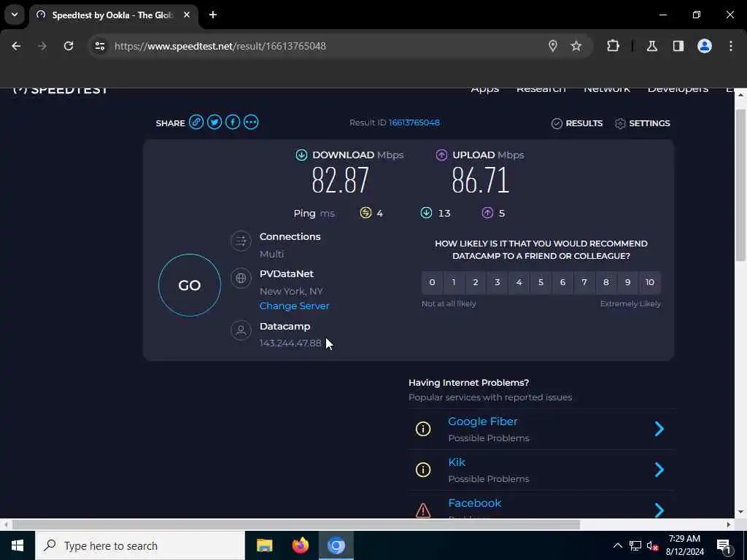Viewport: 747px width, 560px height.
Task: Rate recommendation as 1
Action: coord(454,282)
